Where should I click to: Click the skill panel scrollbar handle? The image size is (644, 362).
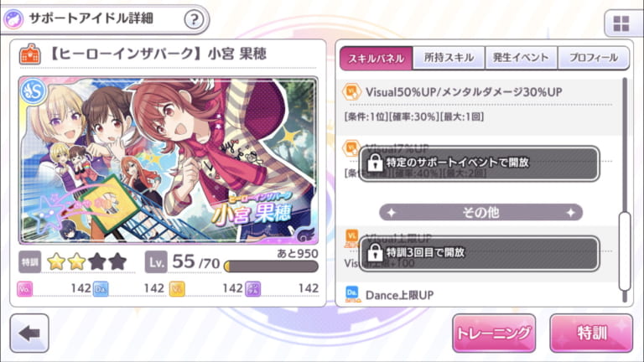click(x=625, y=251)
